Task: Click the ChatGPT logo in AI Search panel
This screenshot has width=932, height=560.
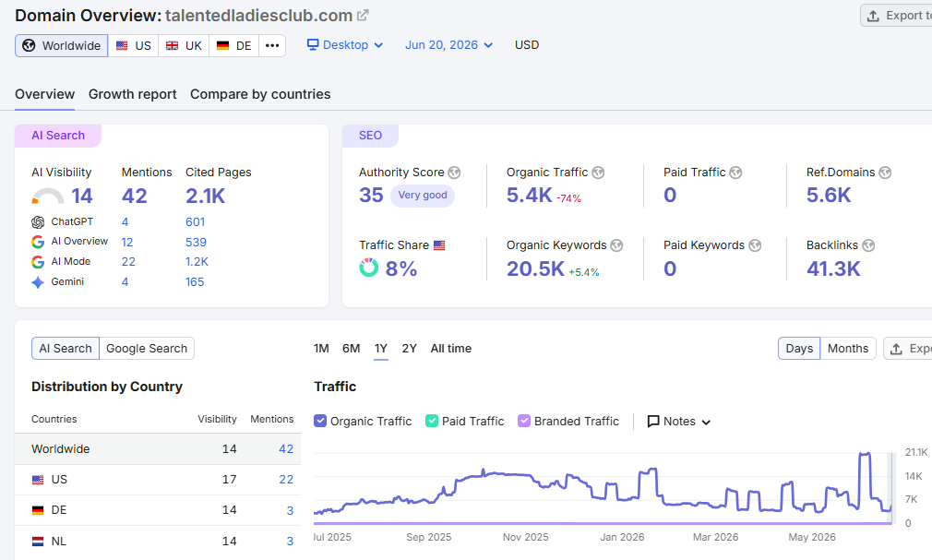Action: (x=38, y=222)
